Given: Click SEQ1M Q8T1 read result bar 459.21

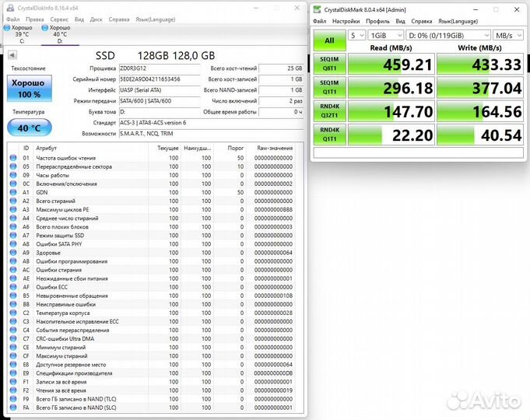Looking at the screenshot, I should pos(391,65).
